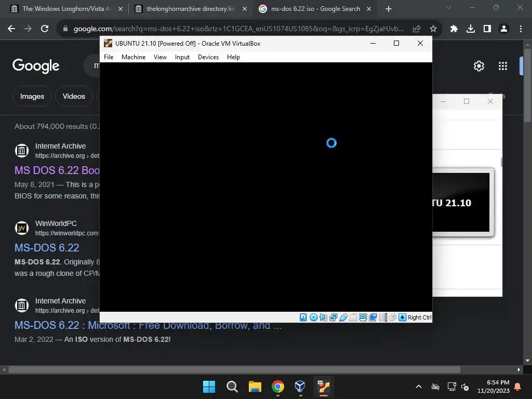Filter search results by Images

point(32,96)
